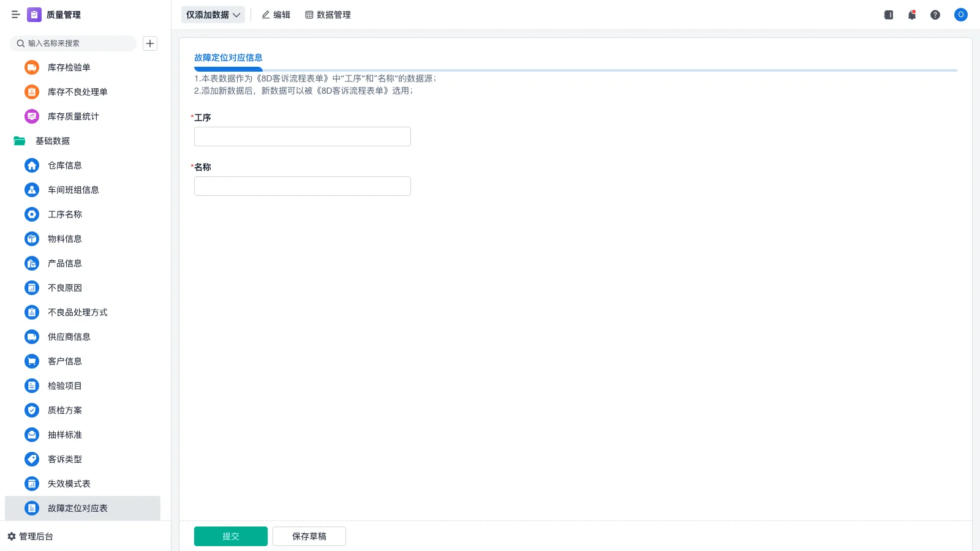Collapse the 基础数据 folder group
The image size is (980, 551).
pyautogui.click(x=53, y=141)
